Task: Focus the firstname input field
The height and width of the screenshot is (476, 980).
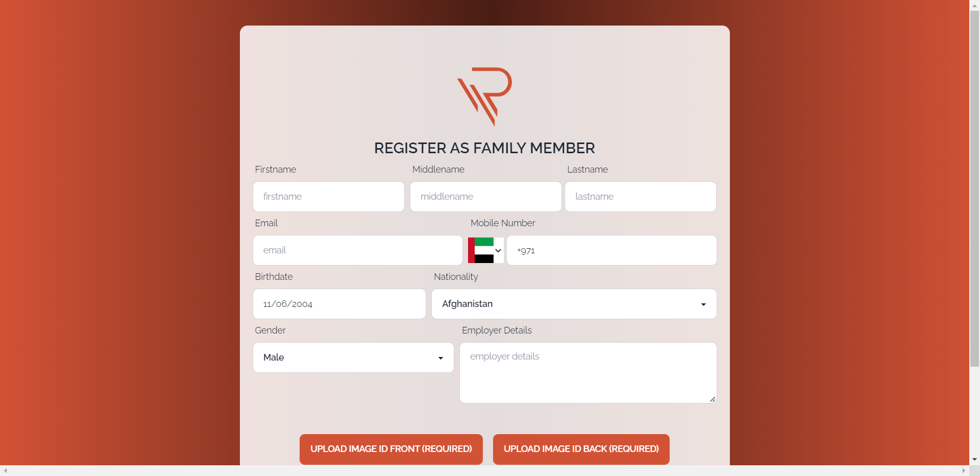Action: pyautogui.click(x=329, y=197)
